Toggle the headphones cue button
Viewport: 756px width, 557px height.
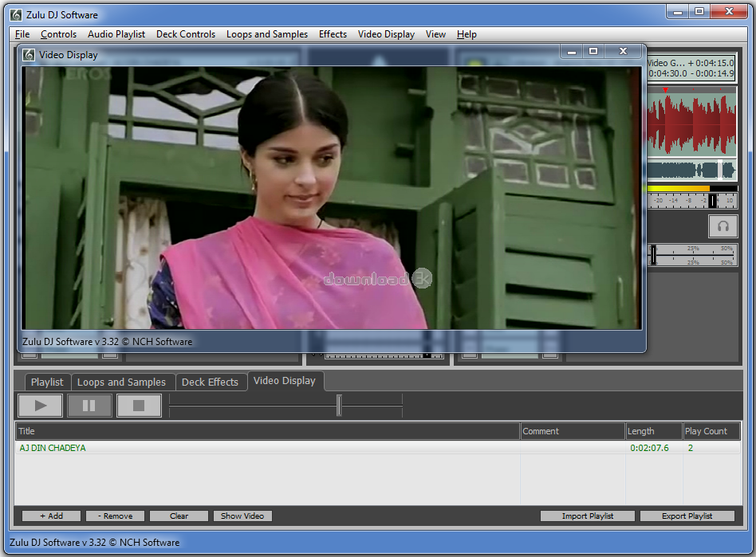tap(723, 226)
